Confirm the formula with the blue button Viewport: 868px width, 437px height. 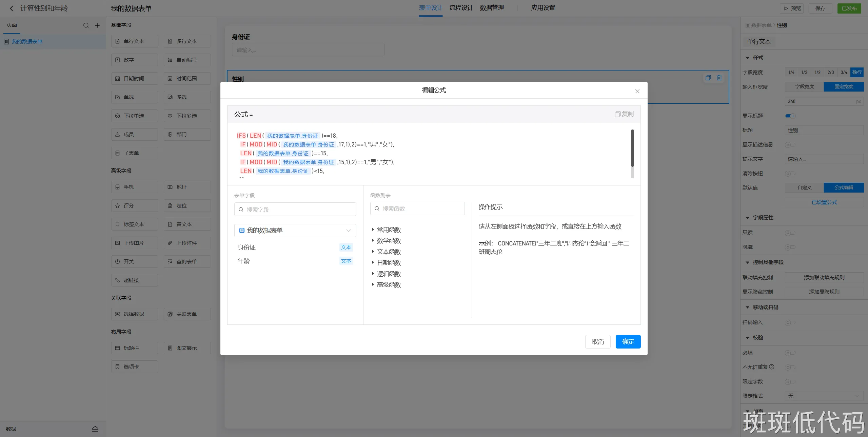[x=628, y=341]
